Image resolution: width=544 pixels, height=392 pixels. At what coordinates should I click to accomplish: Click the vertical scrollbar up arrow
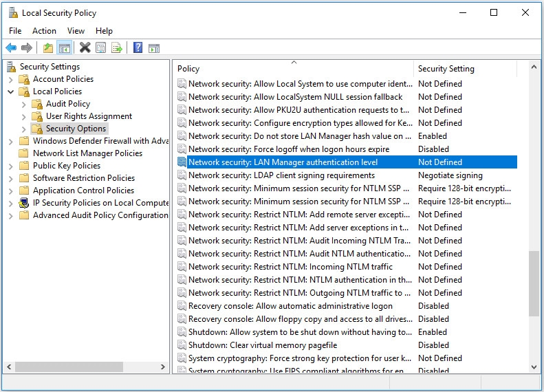coord(534,67)
